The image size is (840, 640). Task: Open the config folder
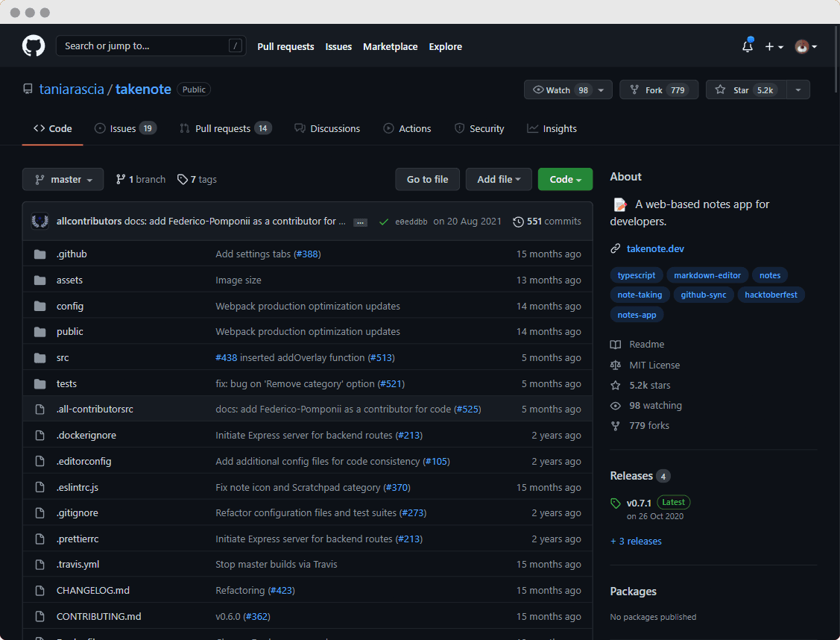(70, 306)
